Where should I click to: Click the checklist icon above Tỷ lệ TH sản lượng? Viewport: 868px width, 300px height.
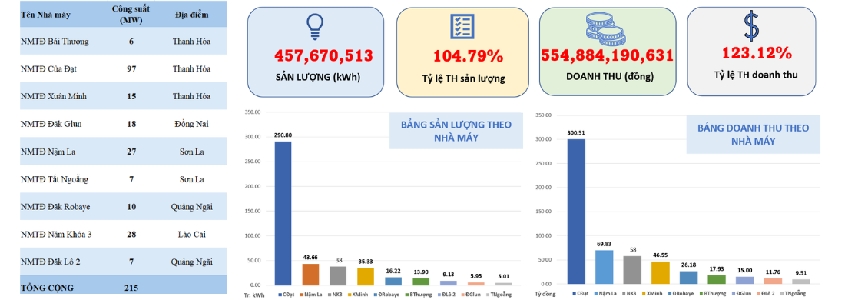coord(462,25)
